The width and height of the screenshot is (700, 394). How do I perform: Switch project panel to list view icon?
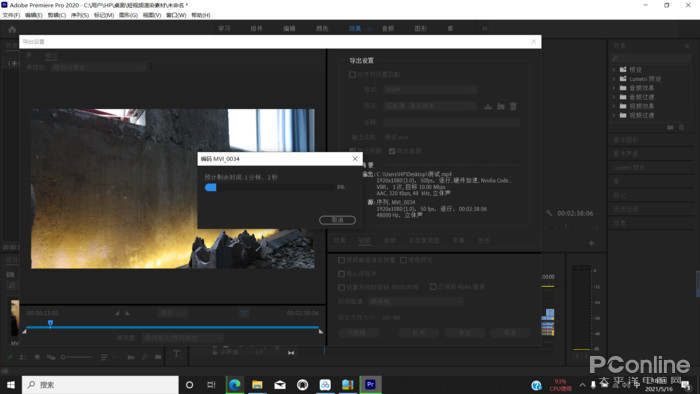click(x=23, y=357)
